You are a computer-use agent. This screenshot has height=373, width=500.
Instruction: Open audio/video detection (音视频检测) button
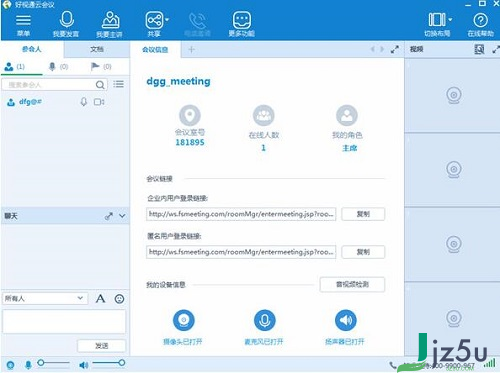pos(352,284)
